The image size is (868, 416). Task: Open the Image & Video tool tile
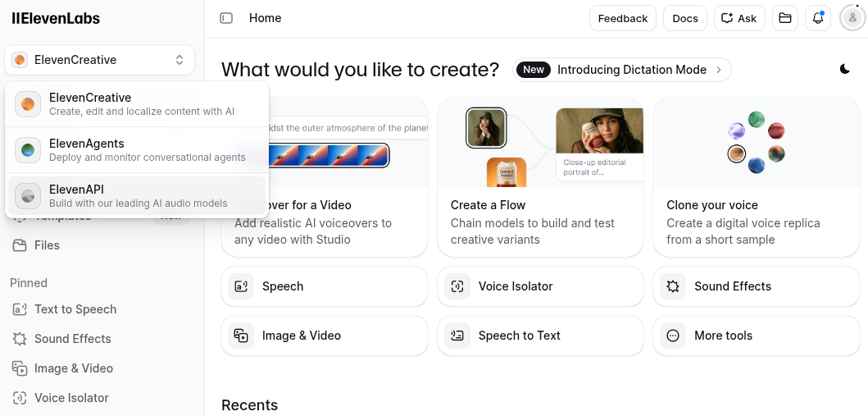coord(325,336)
